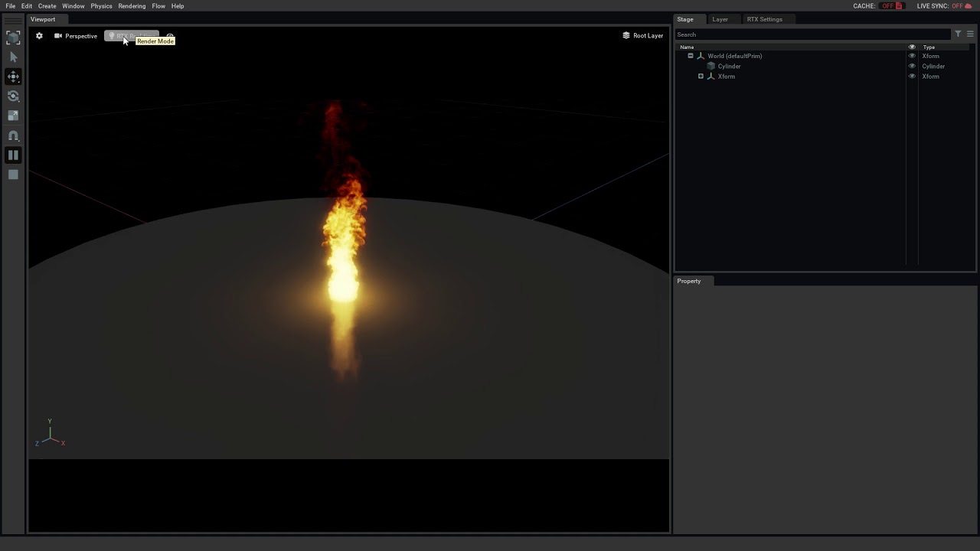Stop the simulation
980x551 pixels.
[x=13, y=174]
